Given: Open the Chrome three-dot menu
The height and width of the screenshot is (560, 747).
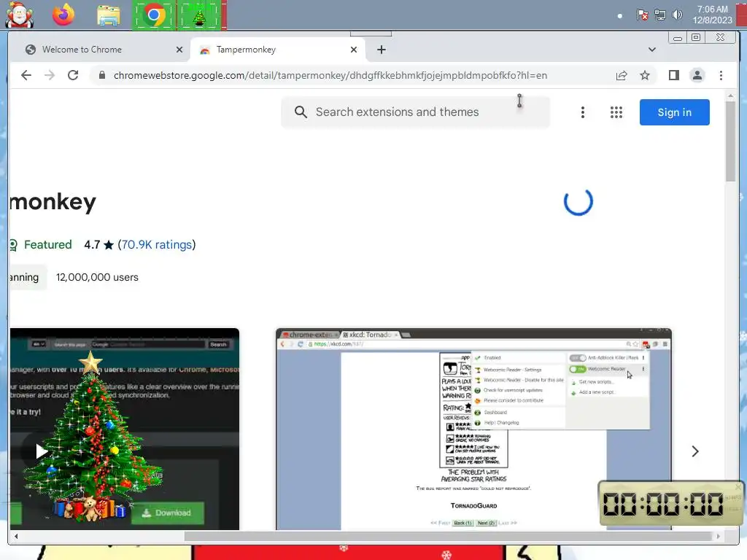Looking at the screenshot, I should [x=721, y=75].
